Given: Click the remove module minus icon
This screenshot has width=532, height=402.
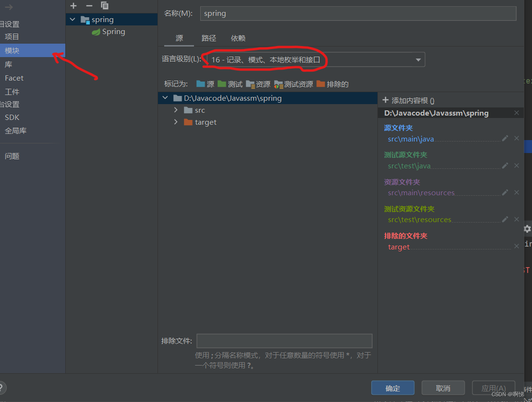Looking at the screenshot, I should (x=89, y=6).
